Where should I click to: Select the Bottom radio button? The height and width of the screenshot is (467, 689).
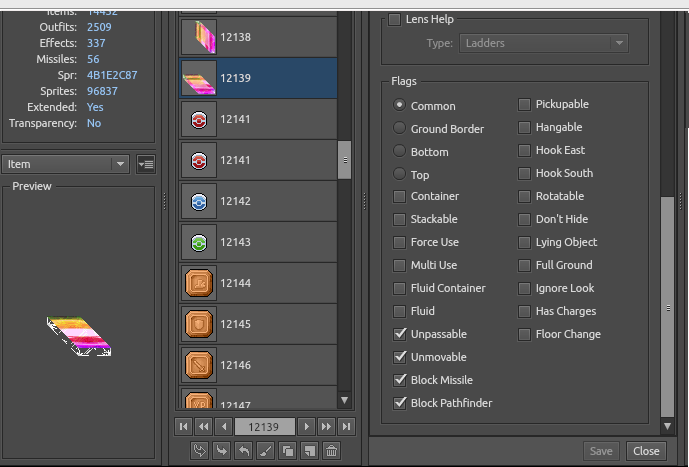pyautogui.click(x=399, y=151)
